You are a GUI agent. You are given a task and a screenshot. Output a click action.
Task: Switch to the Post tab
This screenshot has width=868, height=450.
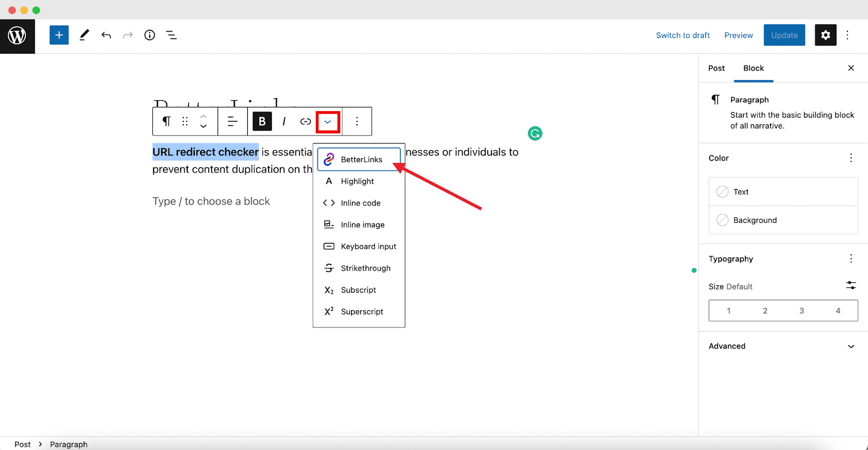coord(716,68)
